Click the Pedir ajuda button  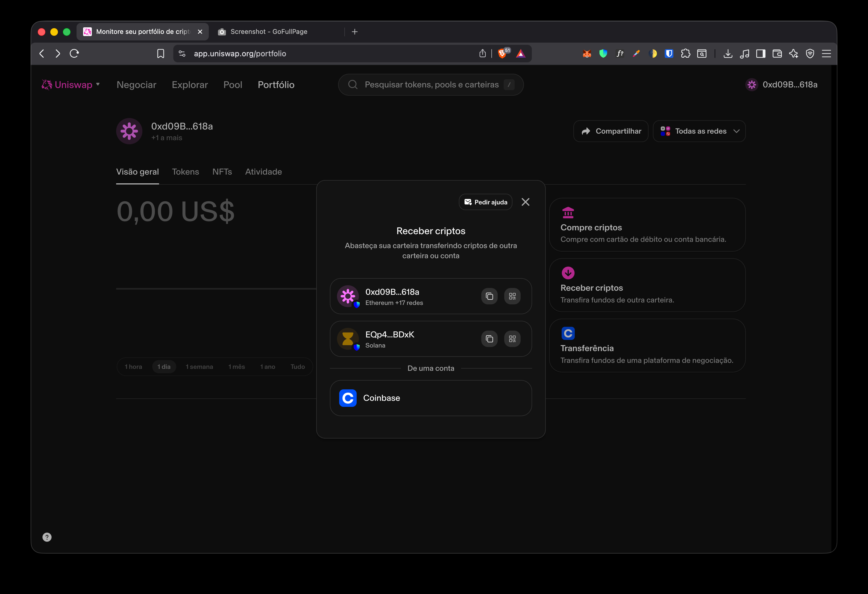point(485,202)
